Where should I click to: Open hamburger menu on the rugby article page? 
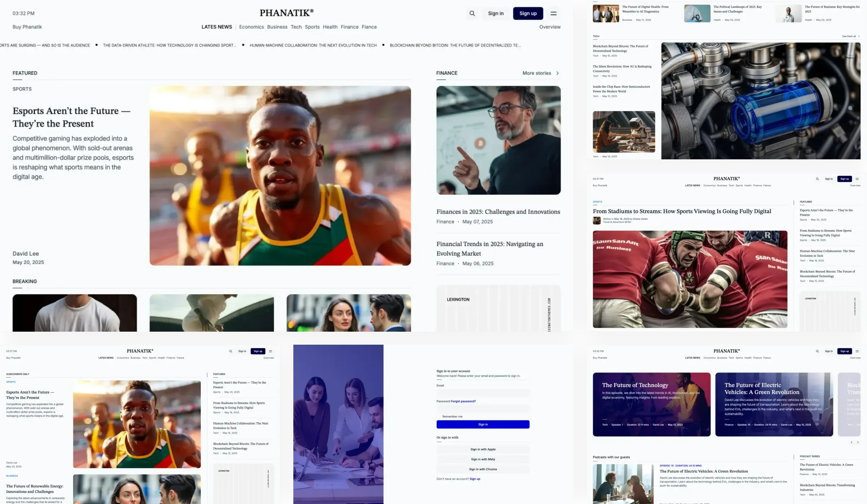click(857, 179)
